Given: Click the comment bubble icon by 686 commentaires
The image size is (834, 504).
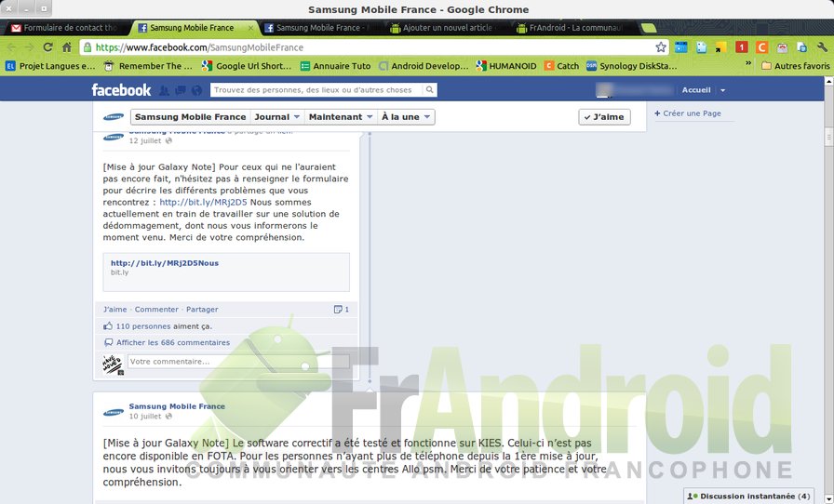Looking at the screenshot, I should click(x=109, y=342).
